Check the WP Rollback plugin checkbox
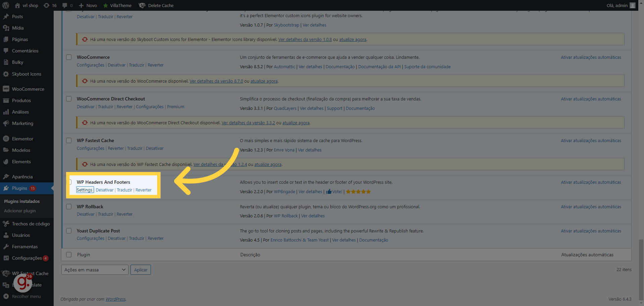644x306 pixels. coord(69,207)
